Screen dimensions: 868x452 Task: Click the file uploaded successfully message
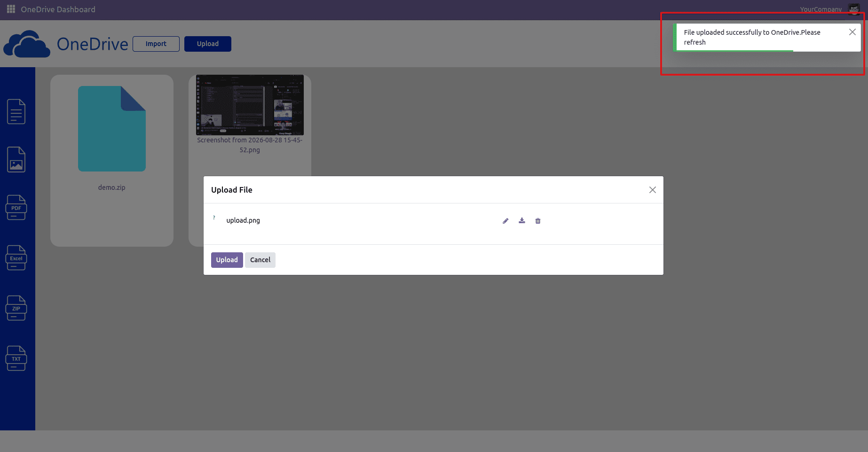pyautogui.click(x=752, y=37)
